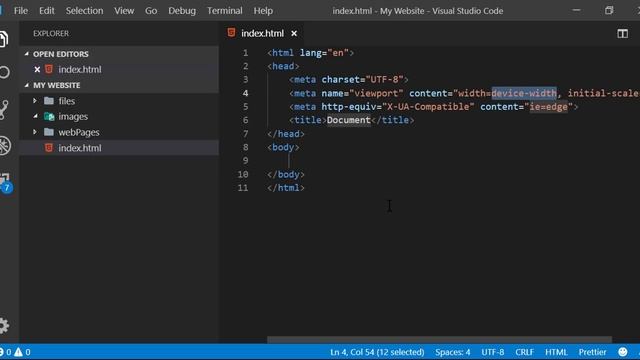The image size is (640, 360).
Task: Split the editor using the layout icon
Action: 622,33
